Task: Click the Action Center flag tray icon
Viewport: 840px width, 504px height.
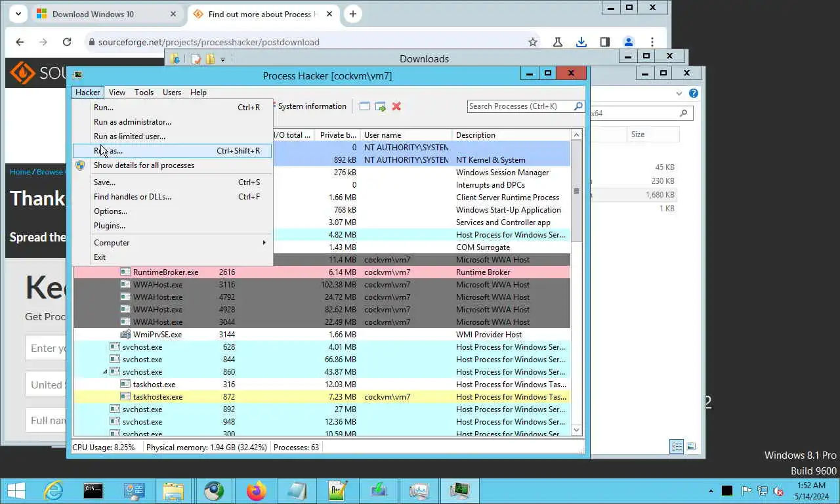Action: [x=746, y=491]
